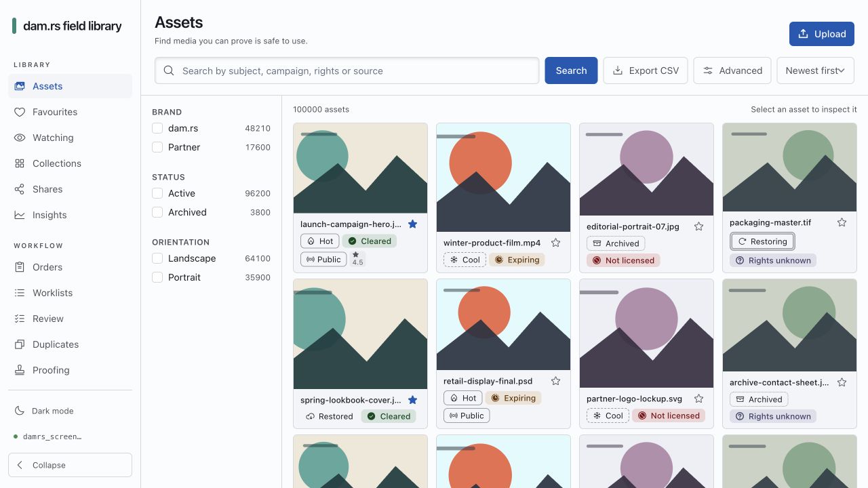This screenshot has width=868, height=488.
Task: Click the Cool tag on partner-logo-lockup.svg
Action: click(x=608, y=415)
